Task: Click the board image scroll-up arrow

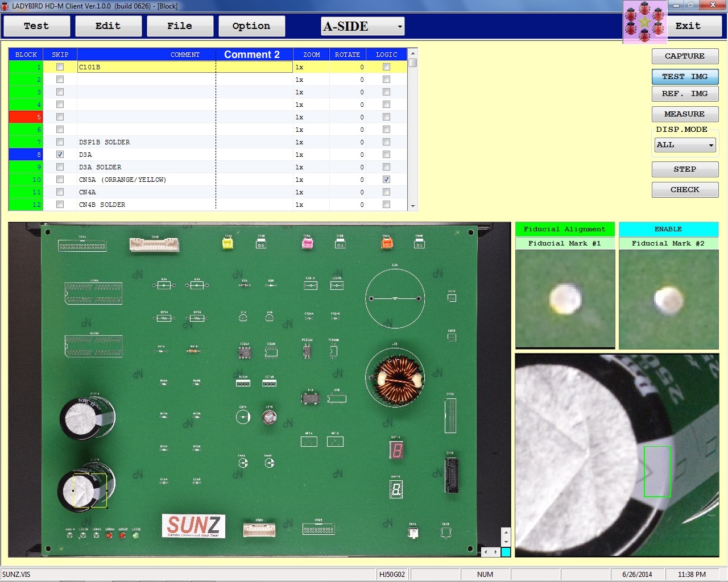Action: (506, 532)
